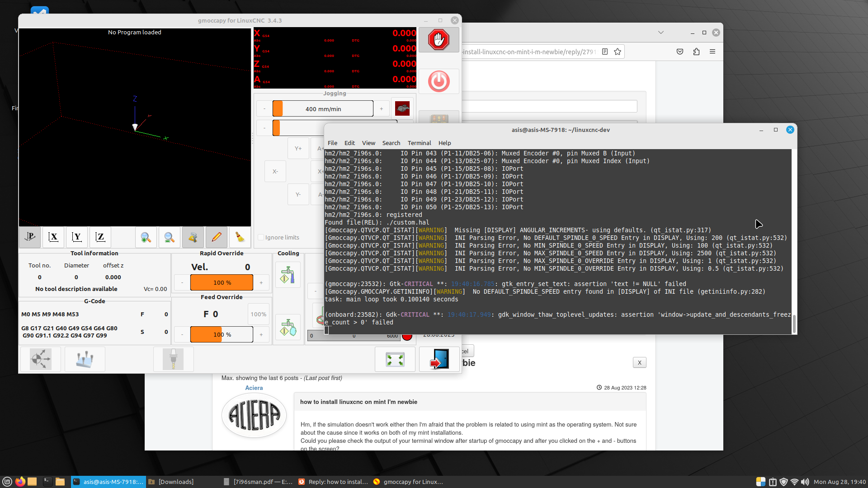Open the terminal Search menu

[391, 143]
